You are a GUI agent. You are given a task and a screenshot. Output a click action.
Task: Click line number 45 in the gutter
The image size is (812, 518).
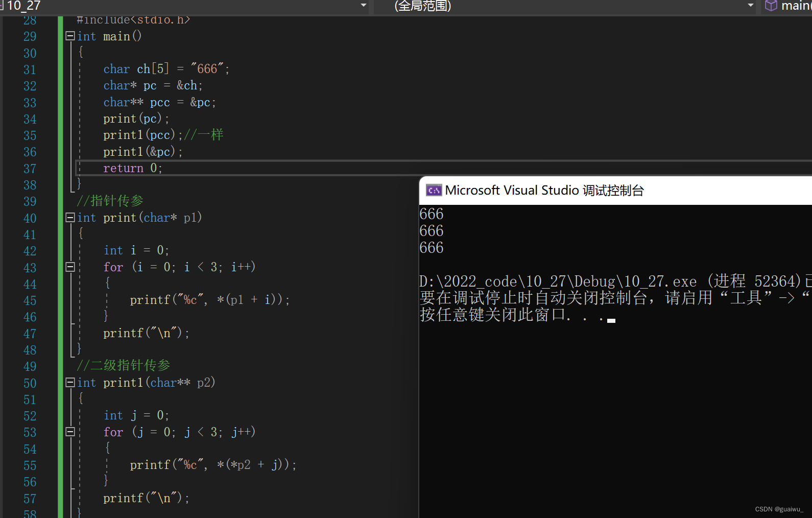(x=30, y=300)
